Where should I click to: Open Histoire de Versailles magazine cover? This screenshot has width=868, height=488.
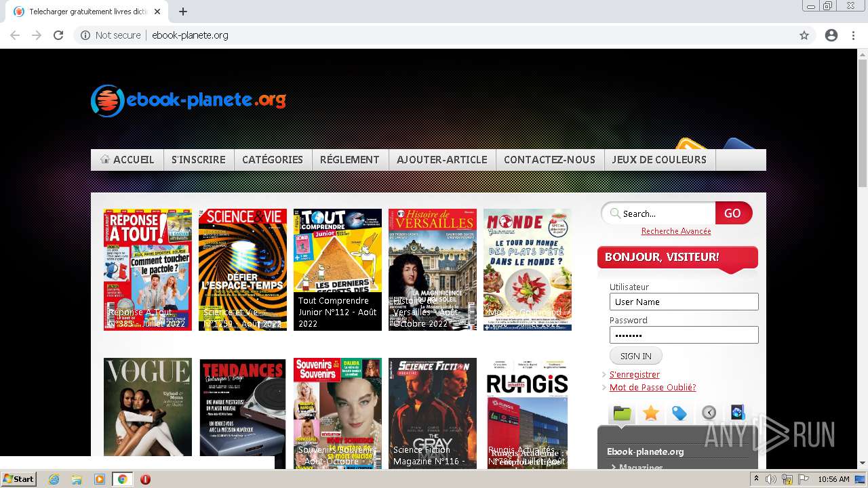[433, 270]
